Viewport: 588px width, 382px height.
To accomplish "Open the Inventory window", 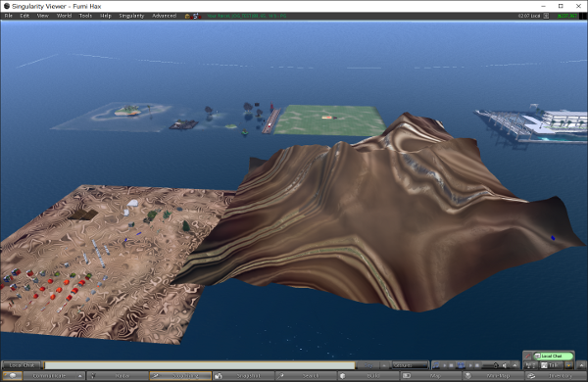I will (555, 375).
